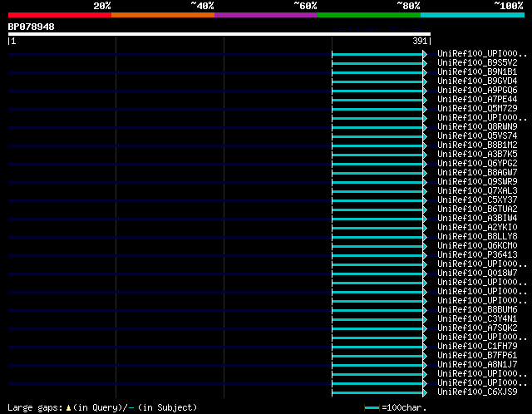Screen dimensions: 532x414
Task: Select the UniRef100_P36413 label
Action: [x=477, y=255]
